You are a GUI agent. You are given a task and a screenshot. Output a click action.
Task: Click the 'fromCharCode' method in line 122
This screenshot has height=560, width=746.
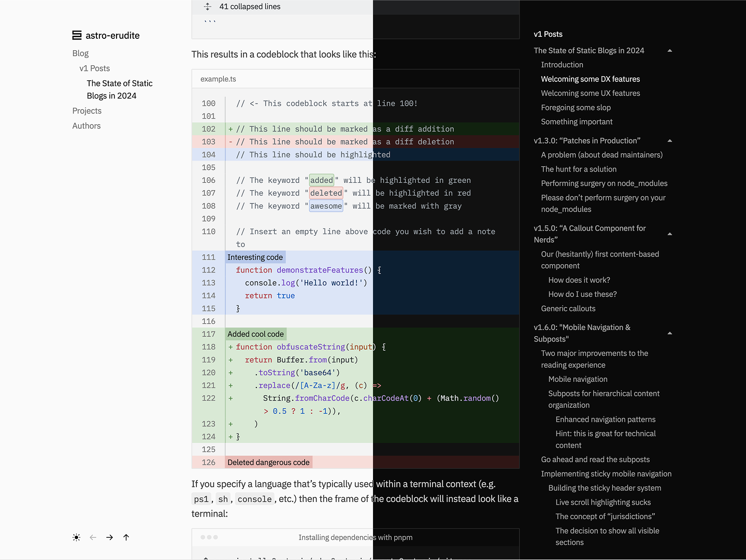click(322, 398)
